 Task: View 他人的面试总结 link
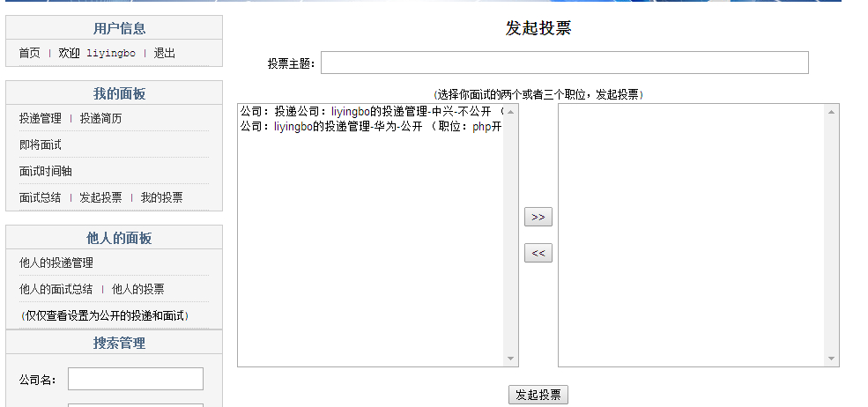tap(56, 289)
